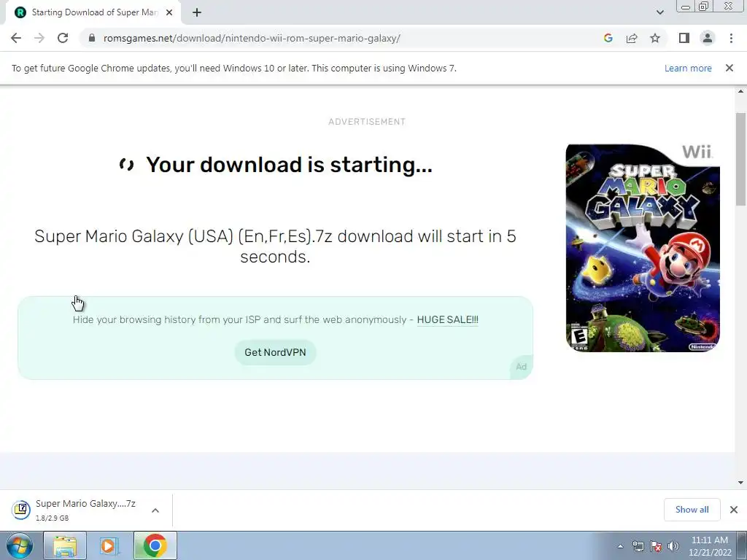Open the Chrome profile avatar menu
This screenshot has height=560, width=747.
[x=708, y=38]
